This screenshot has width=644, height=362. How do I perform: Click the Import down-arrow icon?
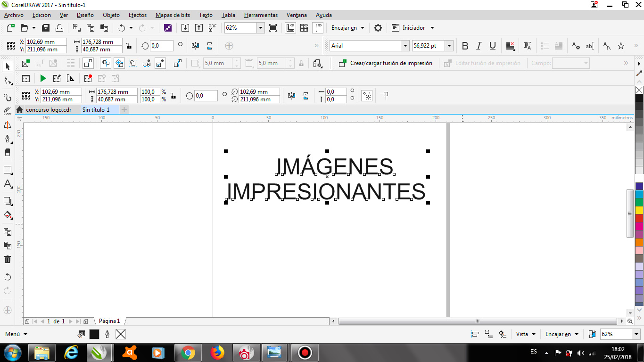click(x=185, y=28)
